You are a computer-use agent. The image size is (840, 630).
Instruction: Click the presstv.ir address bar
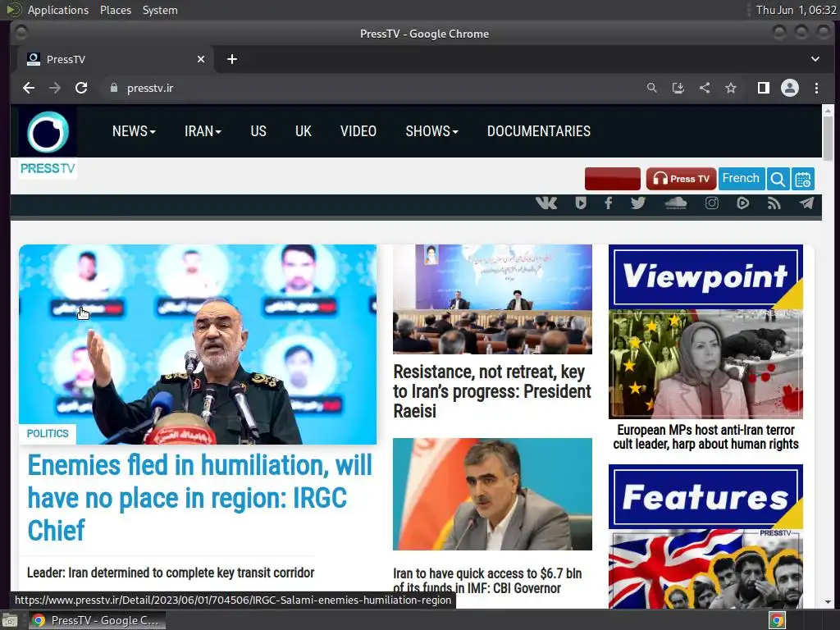coord(370,88)
